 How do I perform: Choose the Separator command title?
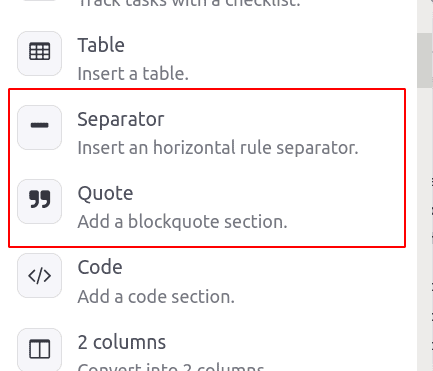[x=121, y=120]
